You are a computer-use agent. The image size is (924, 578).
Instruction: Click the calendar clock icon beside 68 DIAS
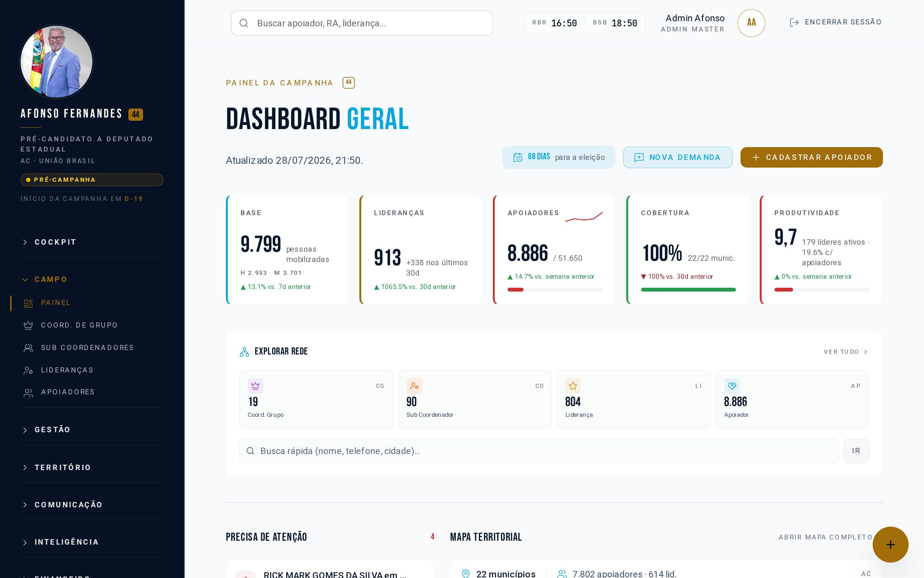[518, 157]
